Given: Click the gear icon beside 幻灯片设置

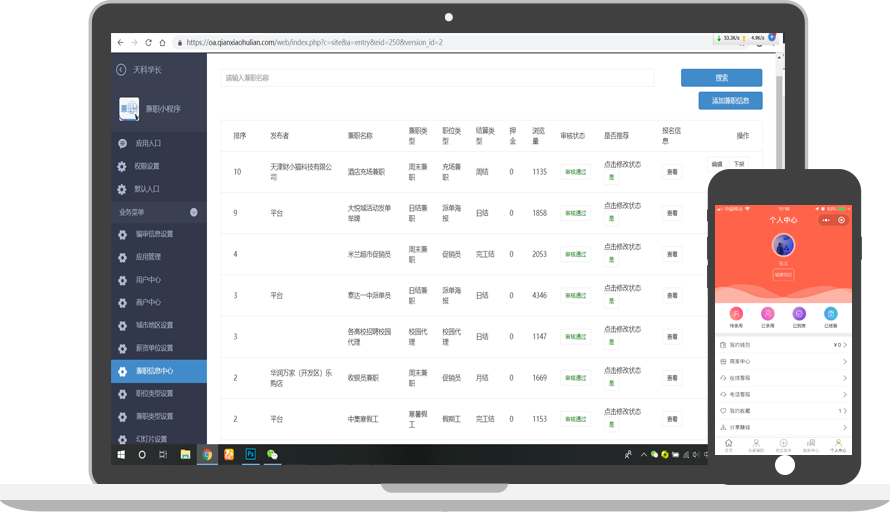Looking at the screenshot, I should (x=122, y=439).
